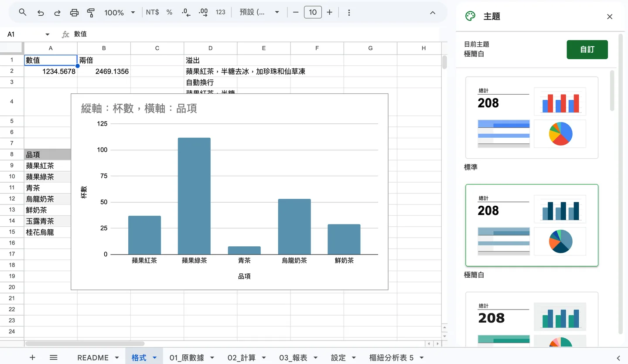Click cell containing 2469.1356
Viewport: 628px width, 364px height.
tap(104, 71)
